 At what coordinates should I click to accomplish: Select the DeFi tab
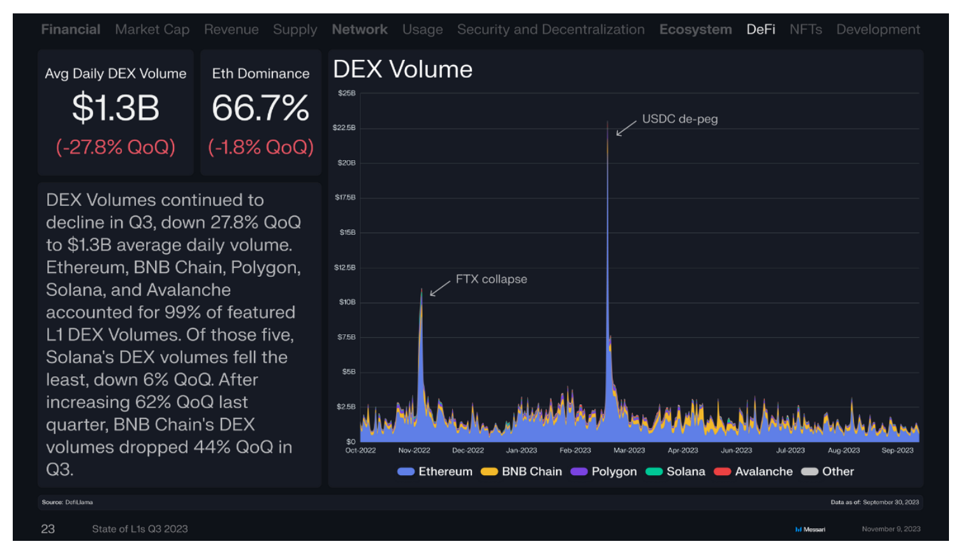point(761,29)
